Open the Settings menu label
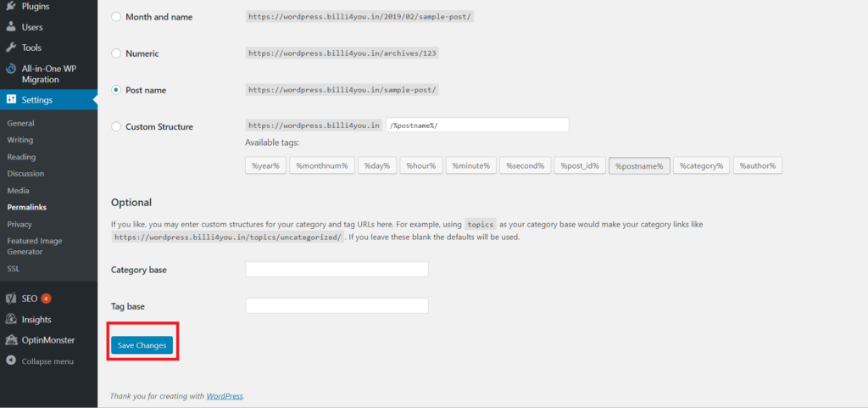Image resolution: width=868 pixels, height=408 pixels. (37, 100)
